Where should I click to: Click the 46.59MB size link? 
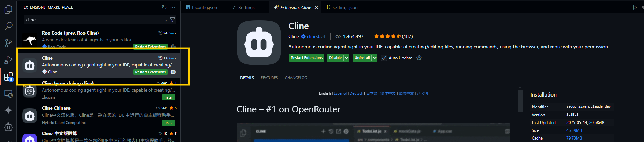(574, 130)
